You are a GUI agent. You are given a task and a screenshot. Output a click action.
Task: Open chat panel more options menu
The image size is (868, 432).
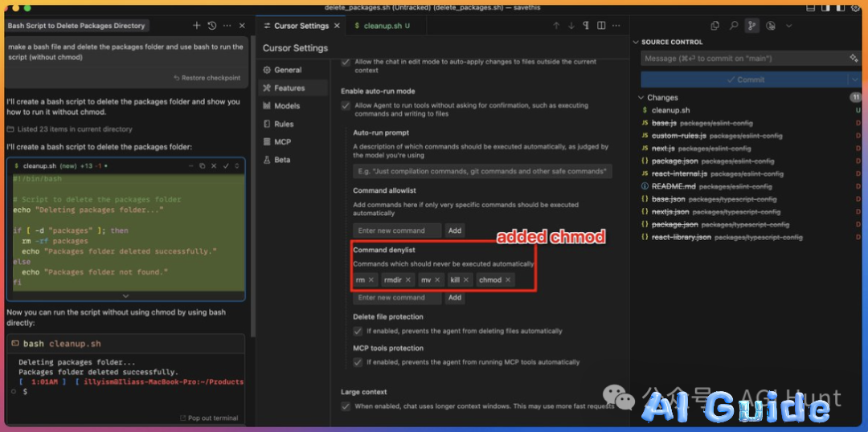pyautogui.click(x=227, y=26)
